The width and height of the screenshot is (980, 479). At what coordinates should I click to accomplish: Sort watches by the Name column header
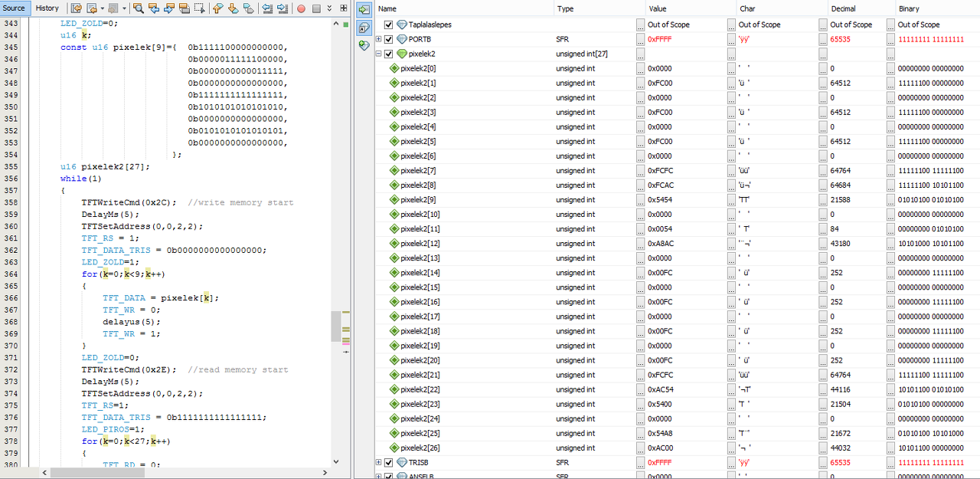coord(464,8)
